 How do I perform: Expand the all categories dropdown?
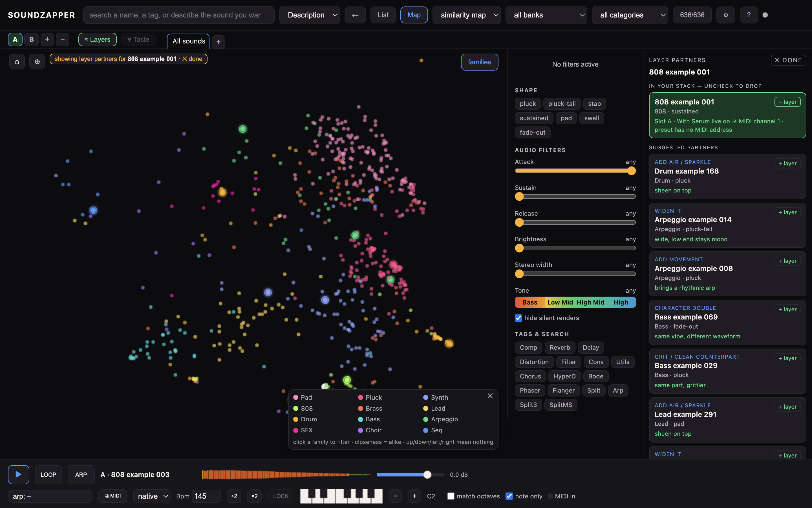pos(630,15)
